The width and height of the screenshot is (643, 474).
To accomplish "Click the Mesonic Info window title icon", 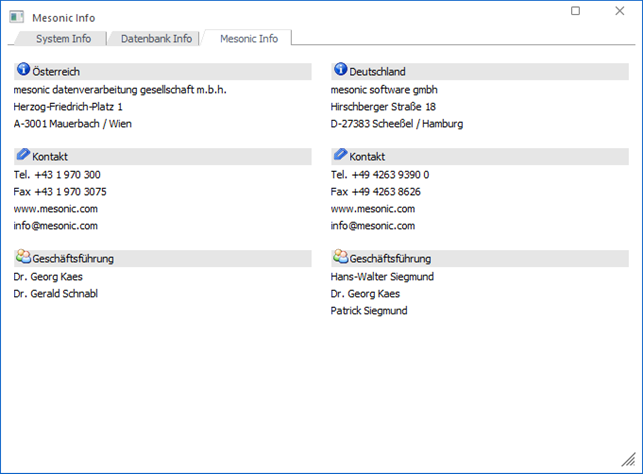I will point(17,17).
